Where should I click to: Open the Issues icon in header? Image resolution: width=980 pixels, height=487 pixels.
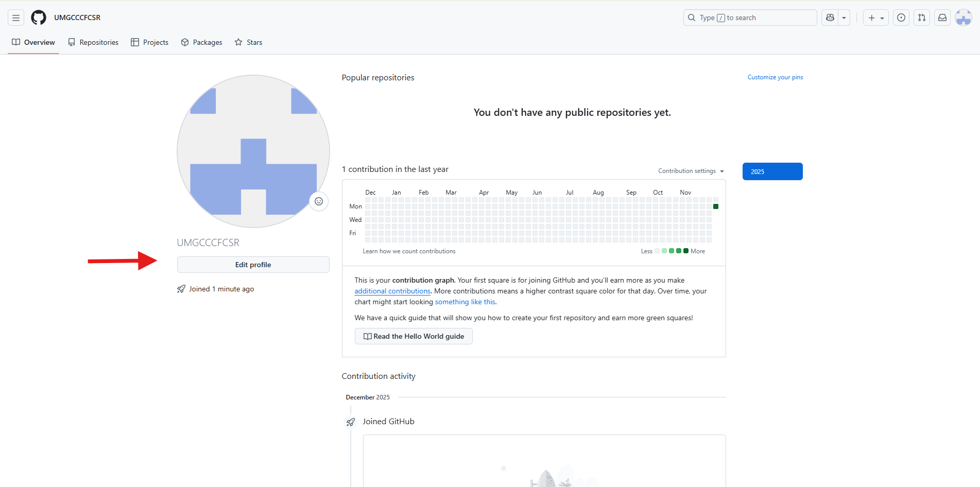(x=901, y=18)
